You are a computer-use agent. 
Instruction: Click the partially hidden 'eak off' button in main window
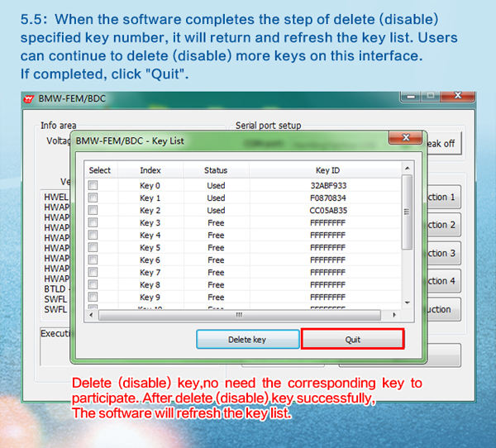[x=444, y=144]
